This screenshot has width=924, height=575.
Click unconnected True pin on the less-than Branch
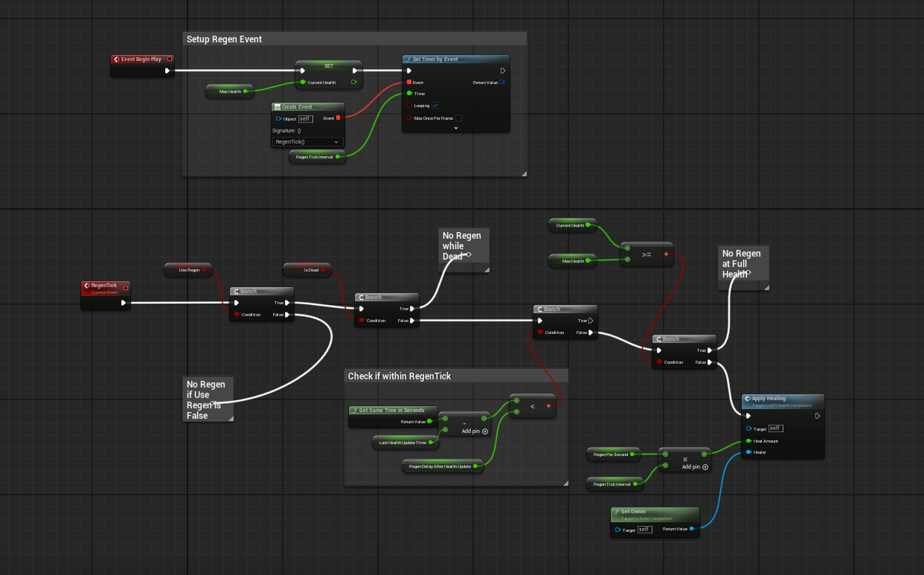coord(591,321)
